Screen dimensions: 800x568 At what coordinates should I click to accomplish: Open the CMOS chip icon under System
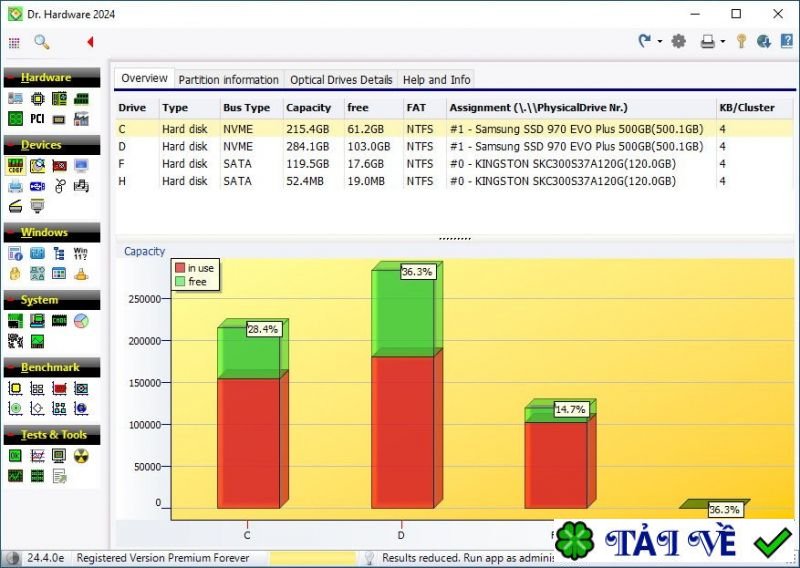pyautogui.click(x=59, y=321)
